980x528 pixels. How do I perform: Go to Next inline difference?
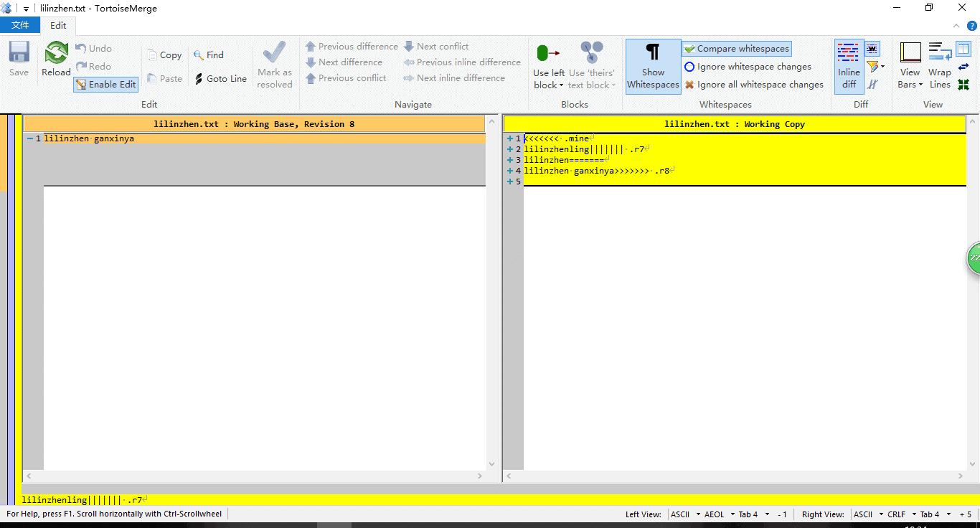(x=454, y=78)
